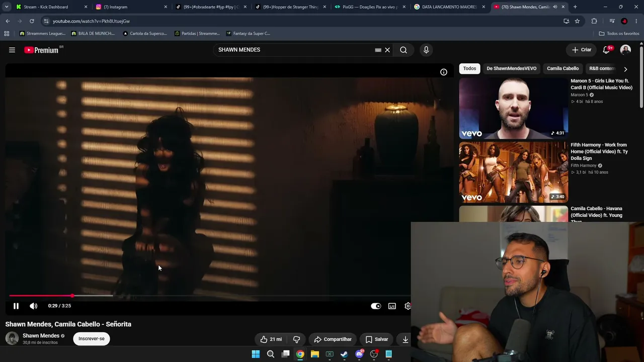Save the video with Salvar

point(376,339)
